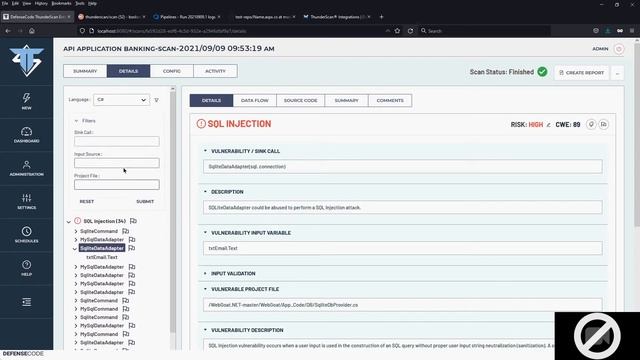Switch to the top Summary tab

tap(85, 71)
